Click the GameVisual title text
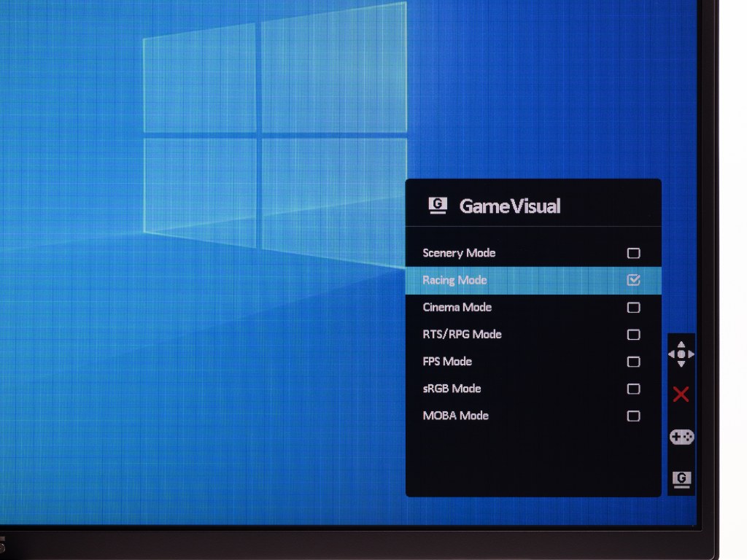747x560 pixels. 510,206
